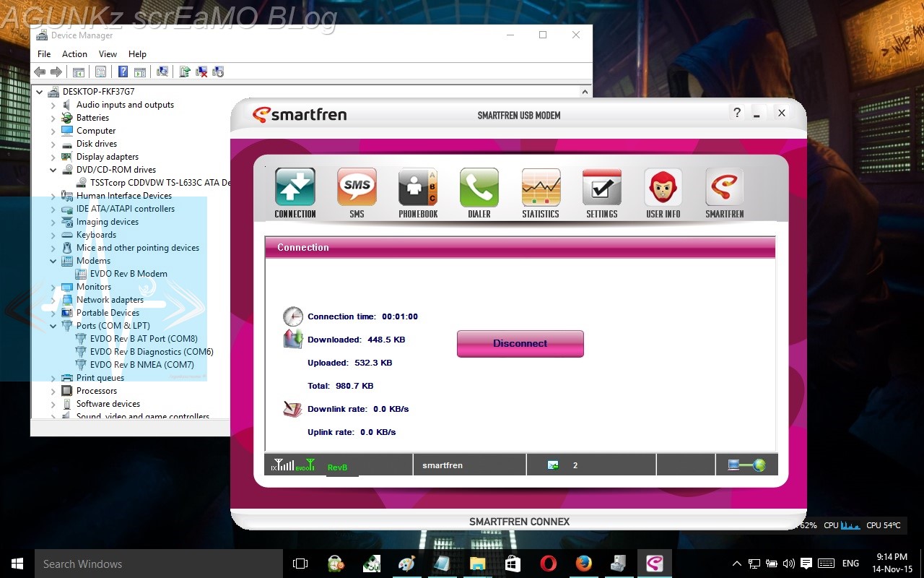Image resolution: width=924 pixels, height=578 pixels.
Task: Collapse the Ports (COM & LPT) node
Action: tap(53, 326)
